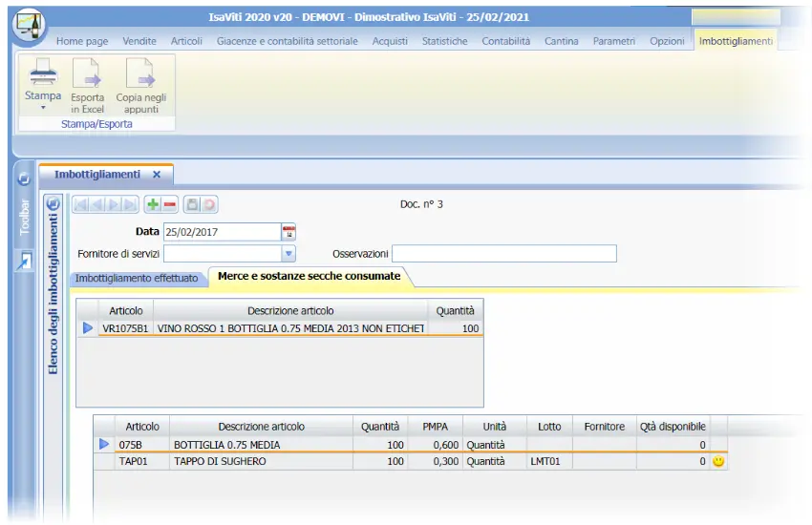
Task: Open the Acquisti ribbon tab
Action: [390, 41]
